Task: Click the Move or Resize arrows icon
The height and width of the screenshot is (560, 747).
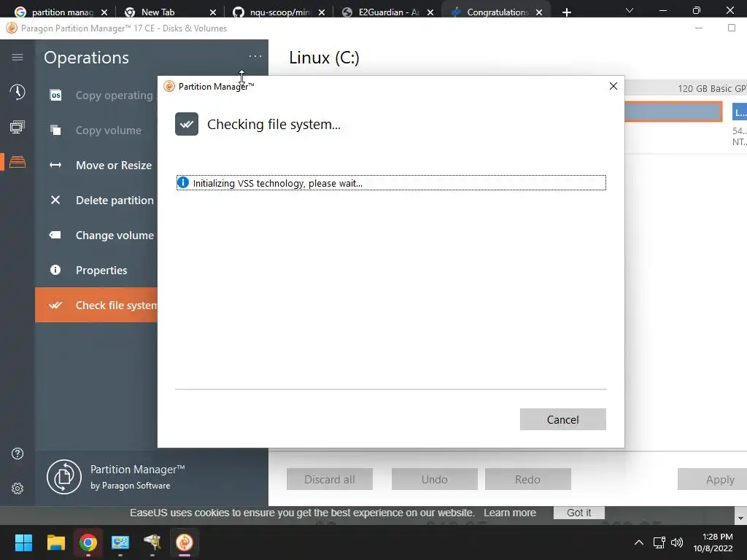Action: point(55,166)
